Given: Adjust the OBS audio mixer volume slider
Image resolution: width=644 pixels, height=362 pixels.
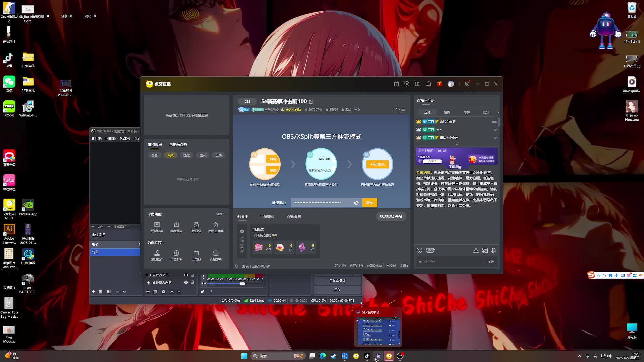Looking at the screenshot, I should point(242,284).
